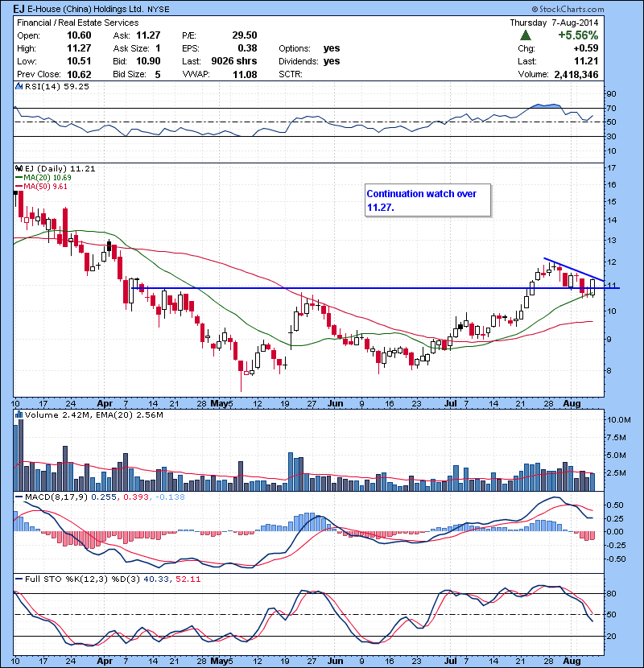Click the 'Jul' label on the price chart axis

451,403
